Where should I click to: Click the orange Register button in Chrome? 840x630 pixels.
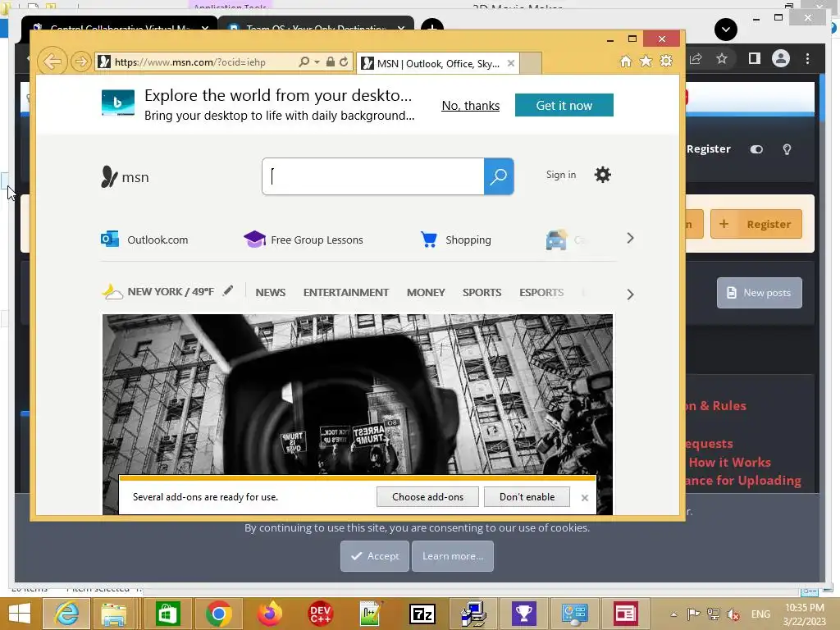click(756, 224)
